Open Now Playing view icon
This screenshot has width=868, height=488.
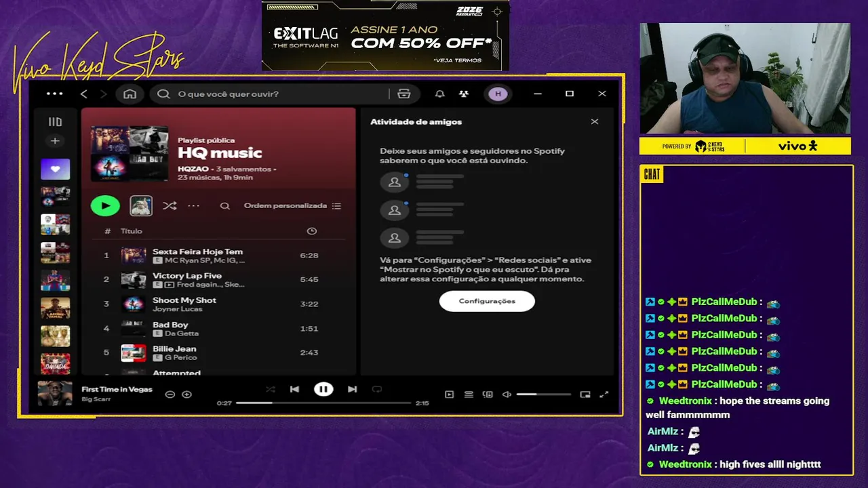click(449, 394)
